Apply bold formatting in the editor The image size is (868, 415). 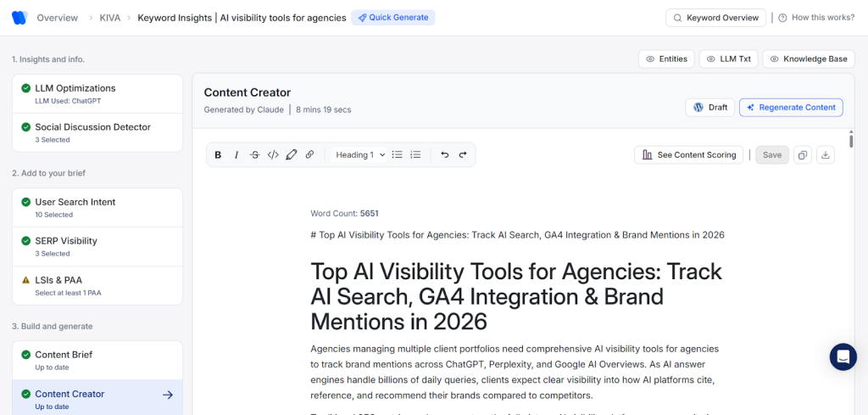point(218,155)
